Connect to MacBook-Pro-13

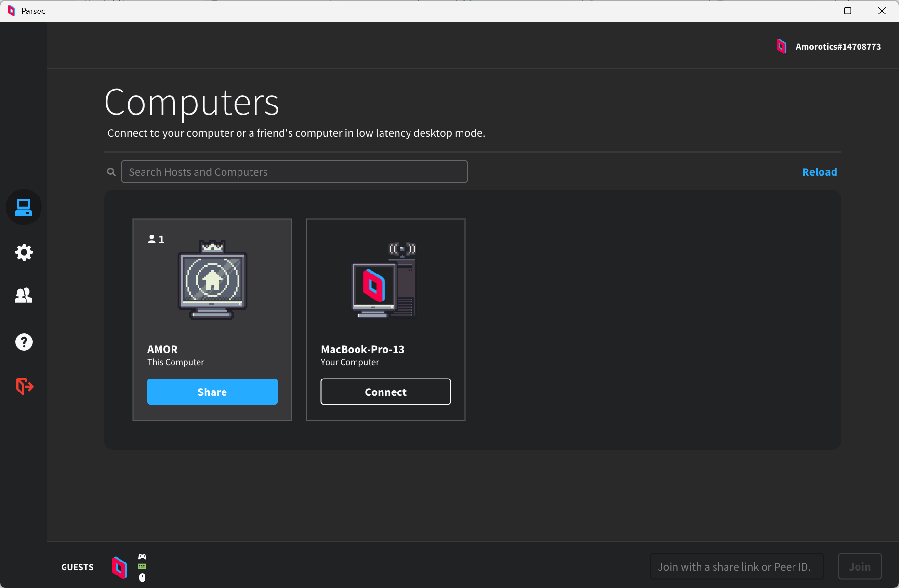pyautogui.click(x=386, y=392)
